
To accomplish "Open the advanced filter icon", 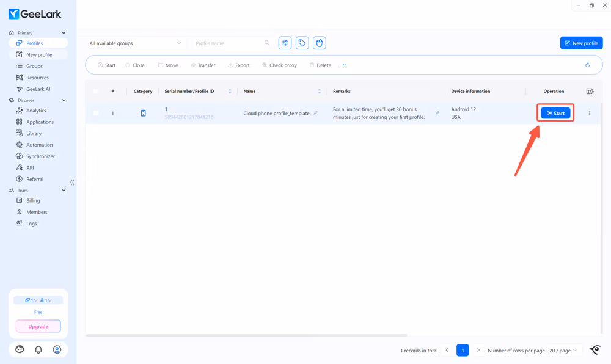I will 285,43.
